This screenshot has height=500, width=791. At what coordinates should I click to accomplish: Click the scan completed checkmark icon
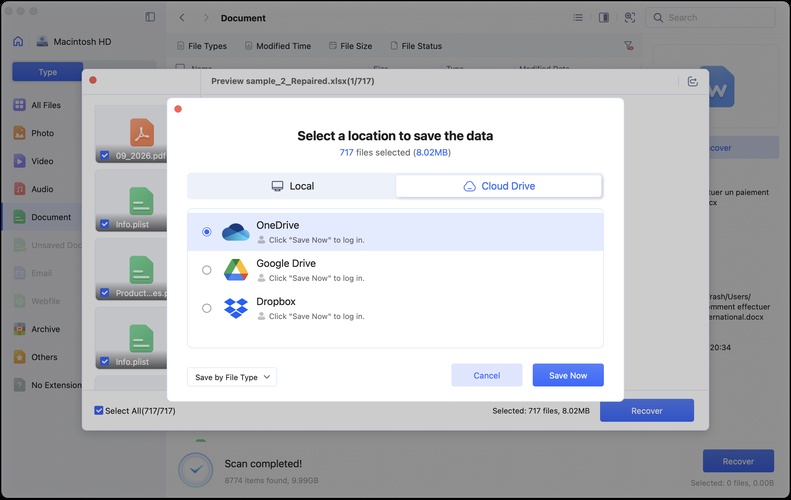coord(196,470)
